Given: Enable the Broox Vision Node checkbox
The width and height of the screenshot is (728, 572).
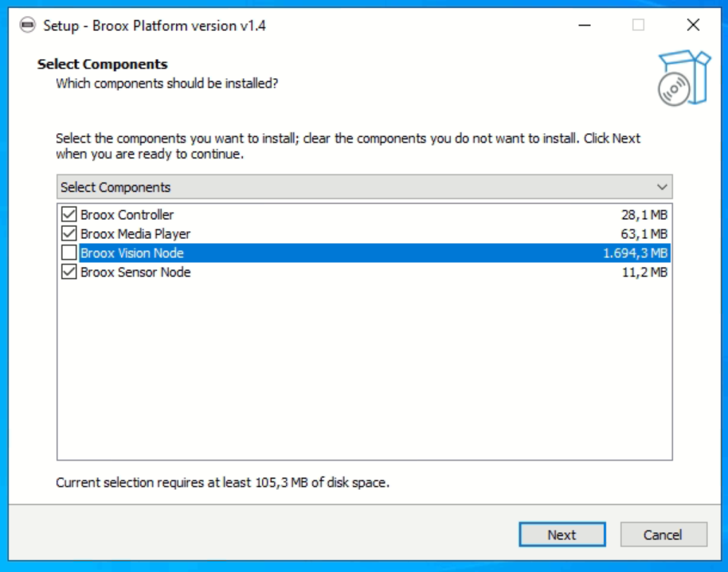Looking at the screenshot, I should coord(68,253).
